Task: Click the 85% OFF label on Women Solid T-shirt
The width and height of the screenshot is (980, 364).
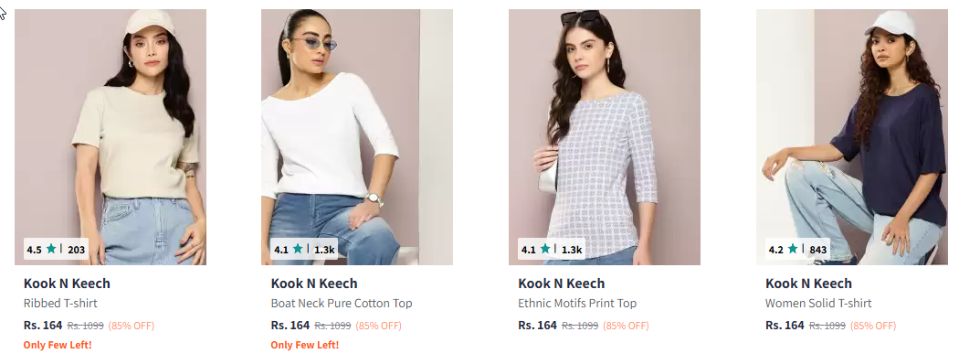Action: point(873,326)
